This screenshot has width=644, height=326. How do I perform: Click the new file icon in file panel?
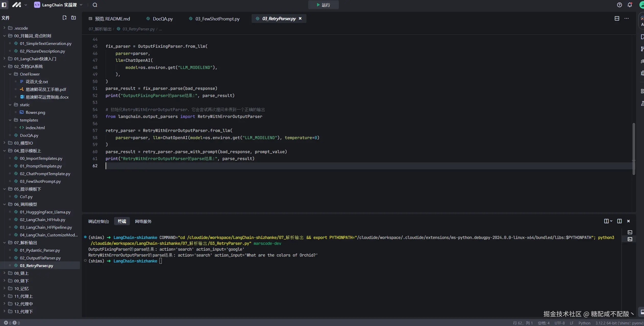pyautogui.click(x=65, y=18)
